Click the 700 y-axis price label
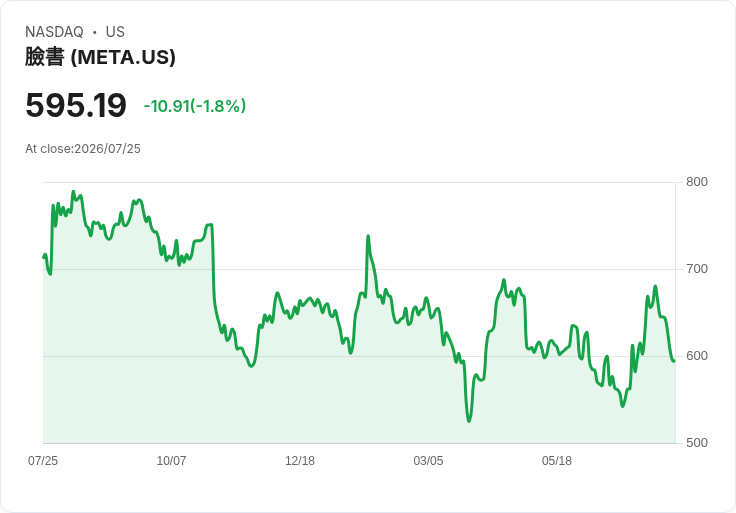This screenshot has width=736, height=513. pyautogui.click(x=697, y=269)
